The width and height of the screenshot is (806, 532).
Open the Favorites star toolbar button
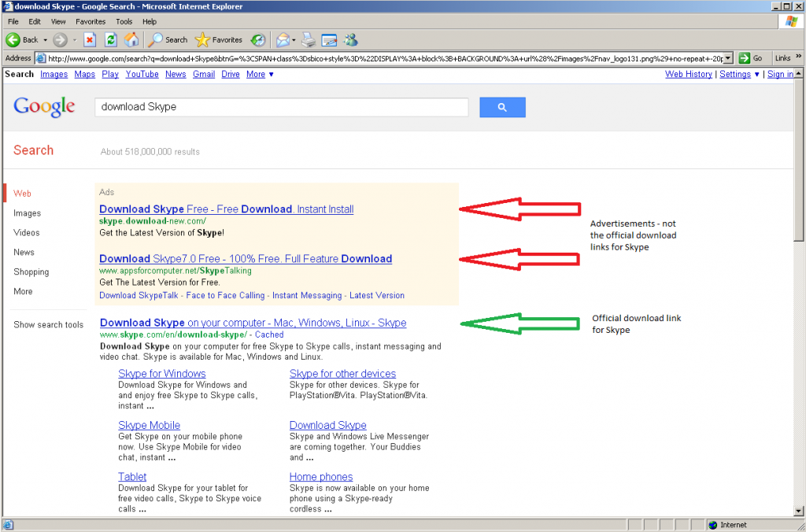click(219, 39)
